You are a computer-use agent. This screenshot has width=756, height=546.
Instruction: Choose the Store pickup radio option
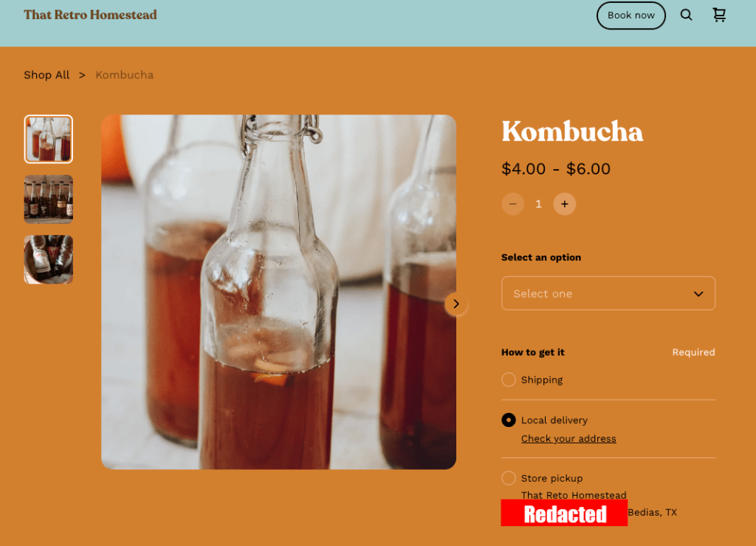(508, 478)
